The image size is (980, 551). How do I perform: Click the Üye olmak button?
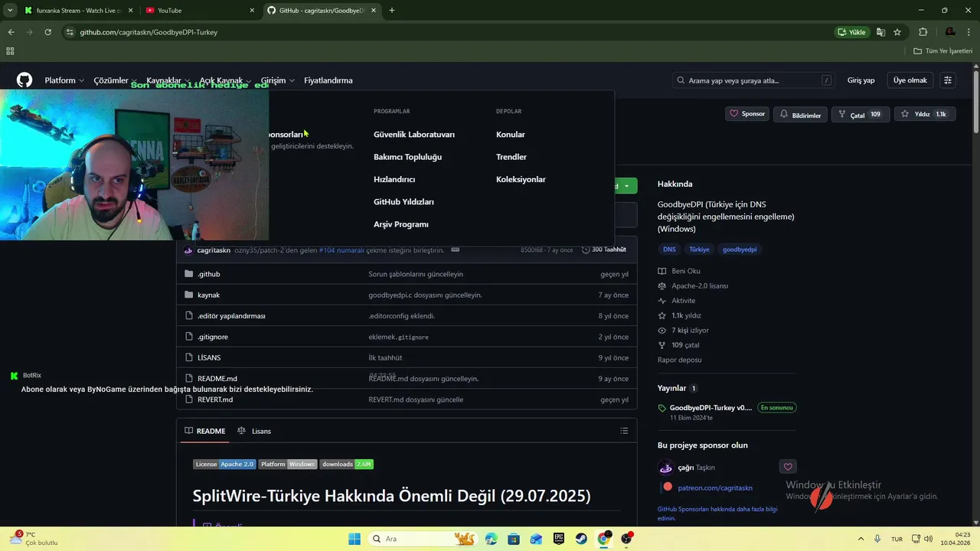tap(910, 80)
